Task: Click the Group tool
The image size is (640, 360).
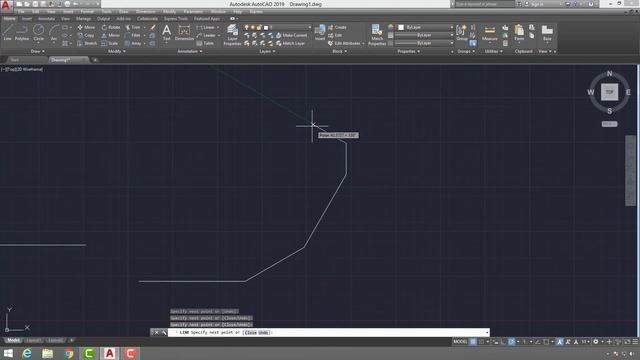Action: click(x=462, y=33)
